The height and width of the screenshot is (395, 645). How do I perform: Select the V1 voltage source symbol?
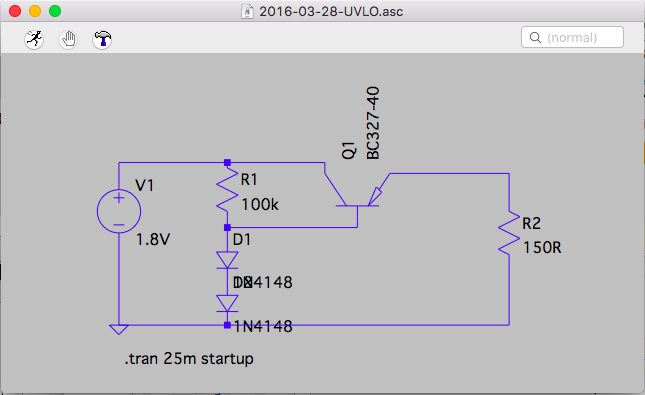pyautogui.click(x=119, y=211)
